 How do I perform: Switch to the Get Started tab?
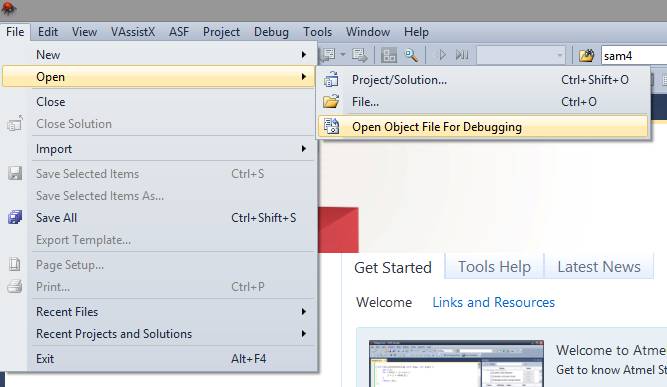coord(393,267)
